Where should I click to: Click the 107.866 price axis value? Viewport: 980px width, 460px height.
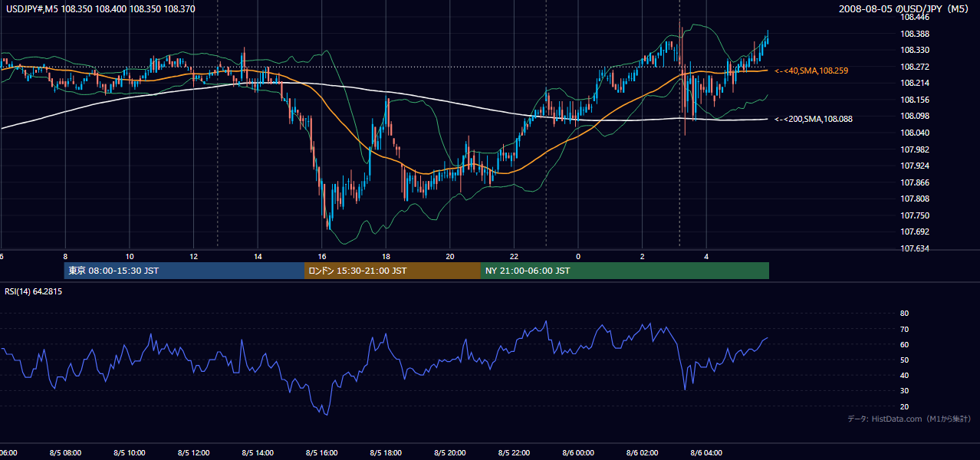913,182
